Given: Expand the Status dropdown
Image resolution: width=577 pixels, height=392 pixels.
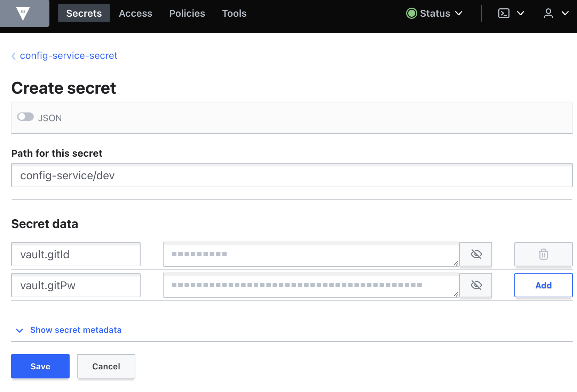Looking at the screenshot, I should [x=434, y=13].
